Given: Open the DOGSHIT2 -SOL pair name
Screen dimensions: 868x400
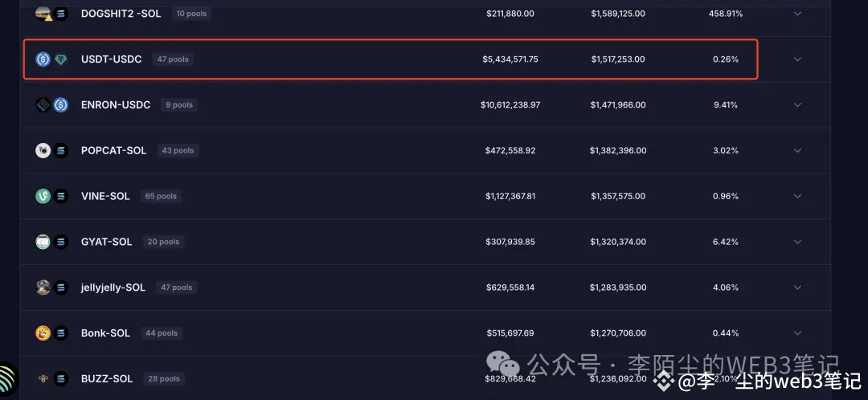Looking at the screenshot, I should (x=121, y=14).
